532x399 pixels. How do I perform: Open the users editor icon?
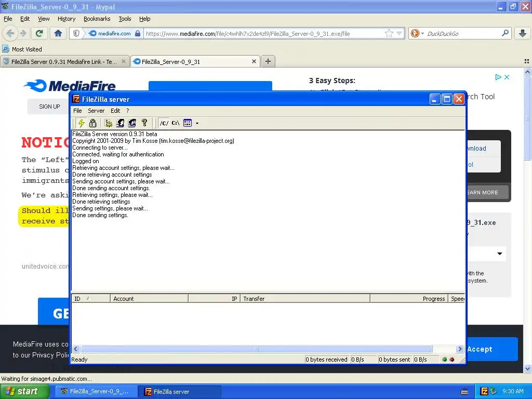pyautogui.click(x=120, y=123)
